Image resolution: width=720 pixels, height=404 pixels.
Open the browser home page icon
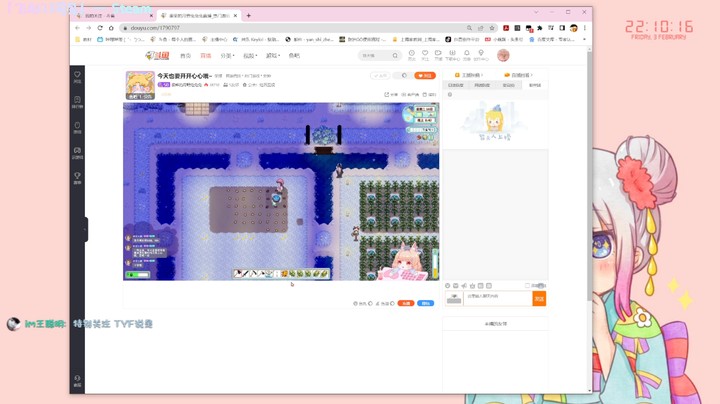[111, 28]
